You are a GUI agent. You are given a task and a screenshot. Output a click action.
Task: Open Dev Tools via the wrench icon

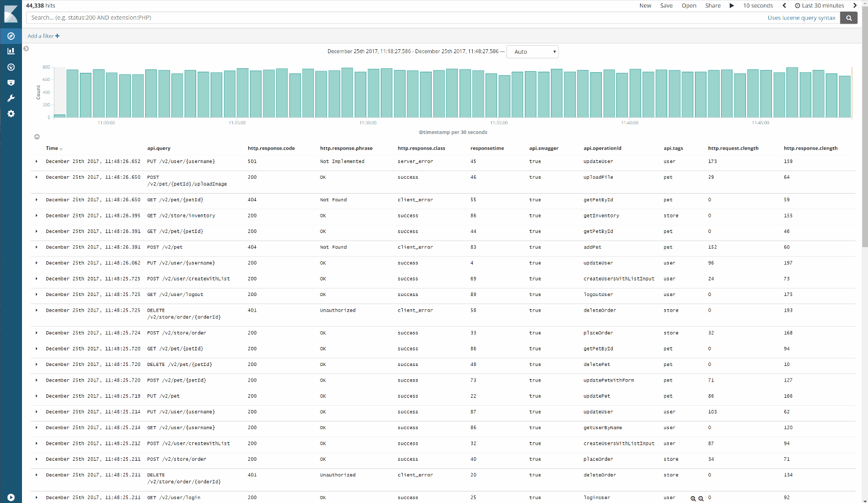(x=10, y=98)
